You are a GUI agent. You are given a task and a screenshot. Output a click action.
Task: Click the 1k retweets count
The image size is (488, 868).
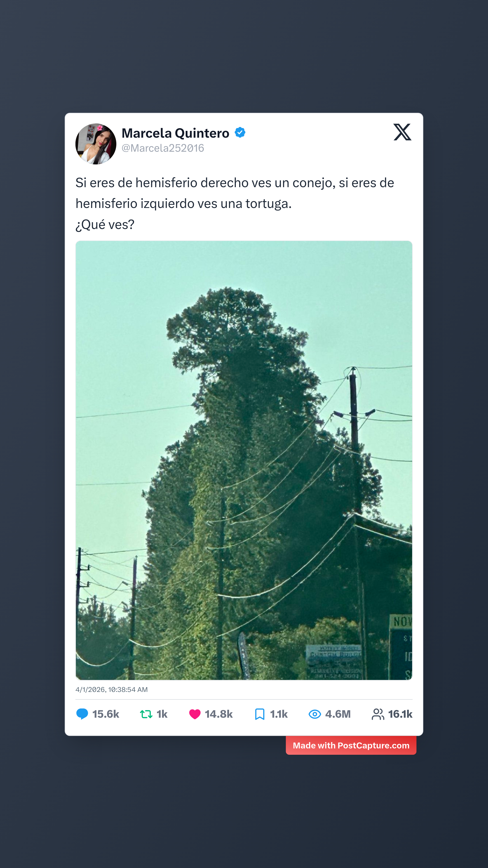tap(162, 714)
